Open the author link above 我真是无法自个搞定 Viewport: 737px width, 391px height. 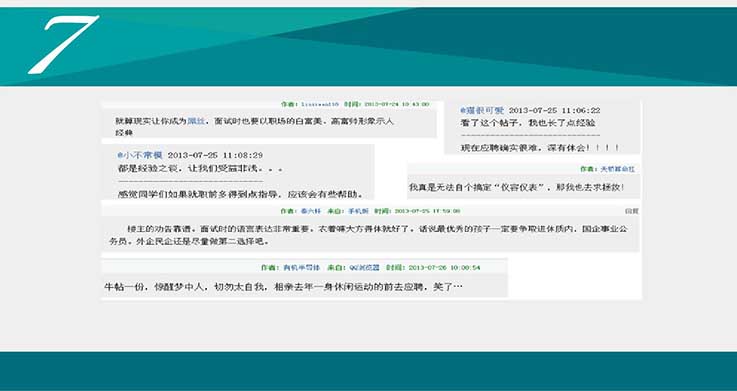617,169
